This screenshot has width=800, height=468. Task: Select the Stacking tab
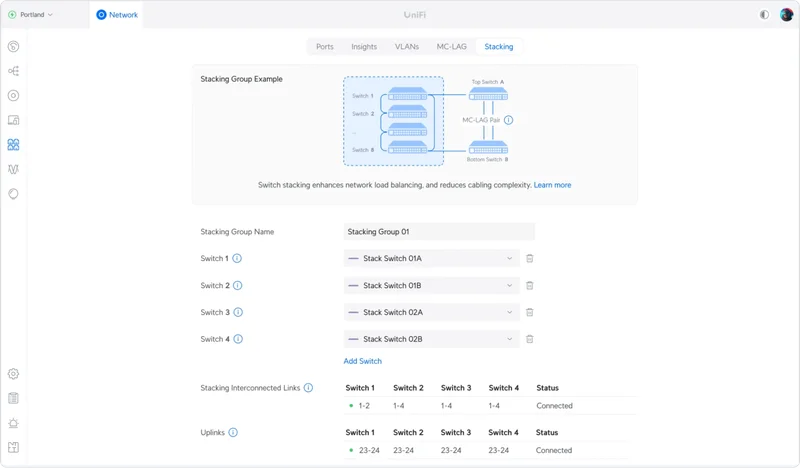point(498,46)
